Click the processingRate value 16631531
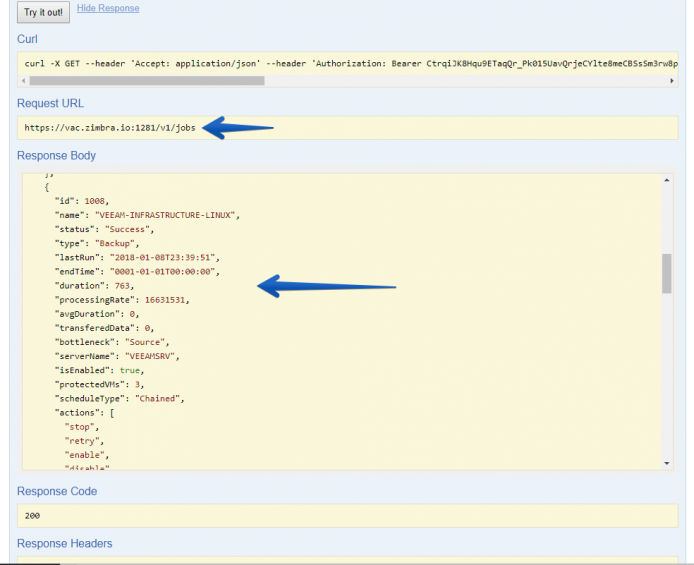Image resolution: width=694 pixels, height=565 pixels. point(165,300)
